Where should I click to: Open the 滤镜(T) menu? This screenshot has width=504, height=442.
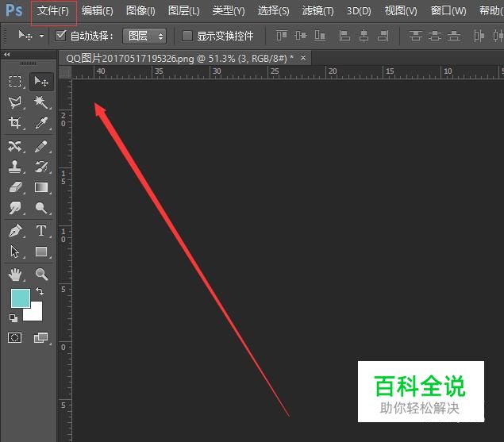pos(317,11)
